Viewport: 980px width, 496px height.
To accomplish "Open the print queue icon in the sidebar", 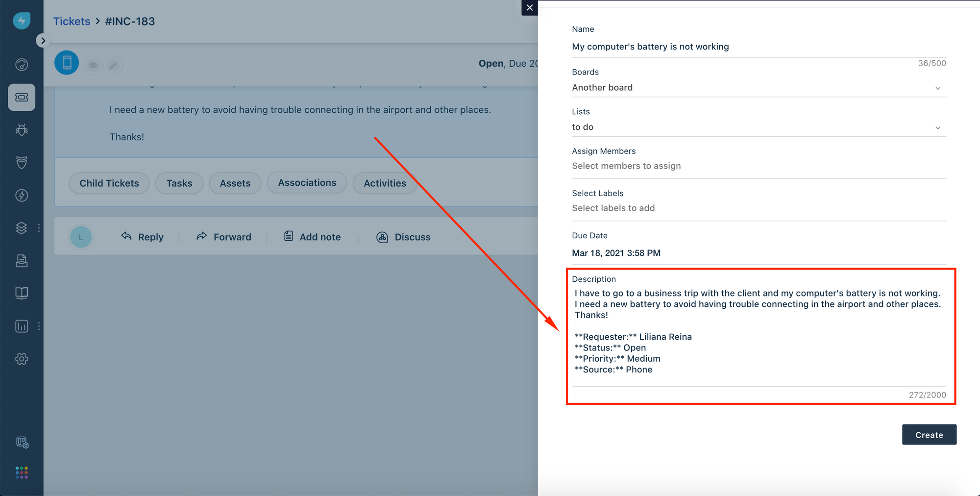I will pyautogui.click(x=22, y=261).
